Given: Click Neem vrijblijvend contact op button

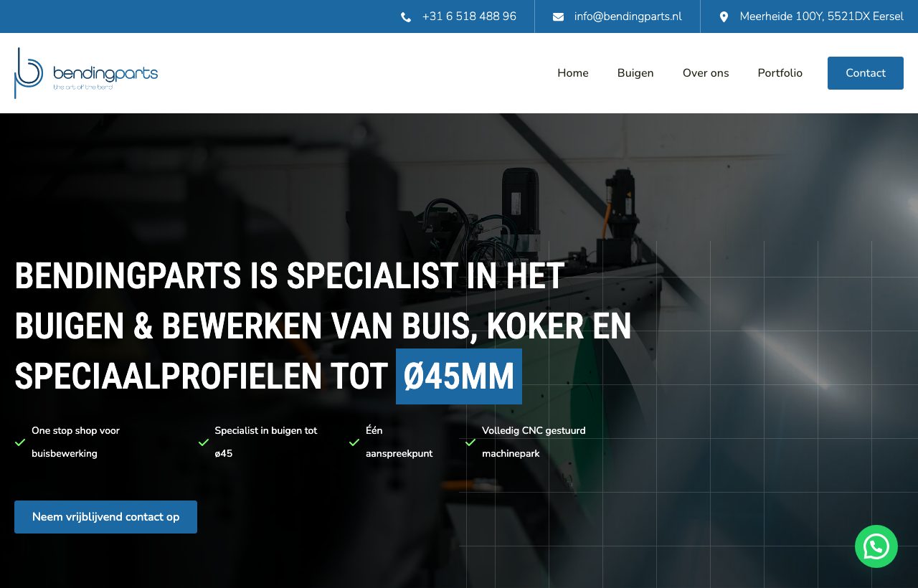Looking at the screenshot, I should tap(105, 517).
